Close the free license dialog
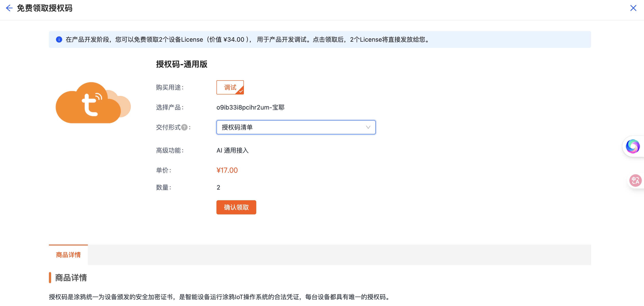644x306 pixels. (x=633, y=8)
